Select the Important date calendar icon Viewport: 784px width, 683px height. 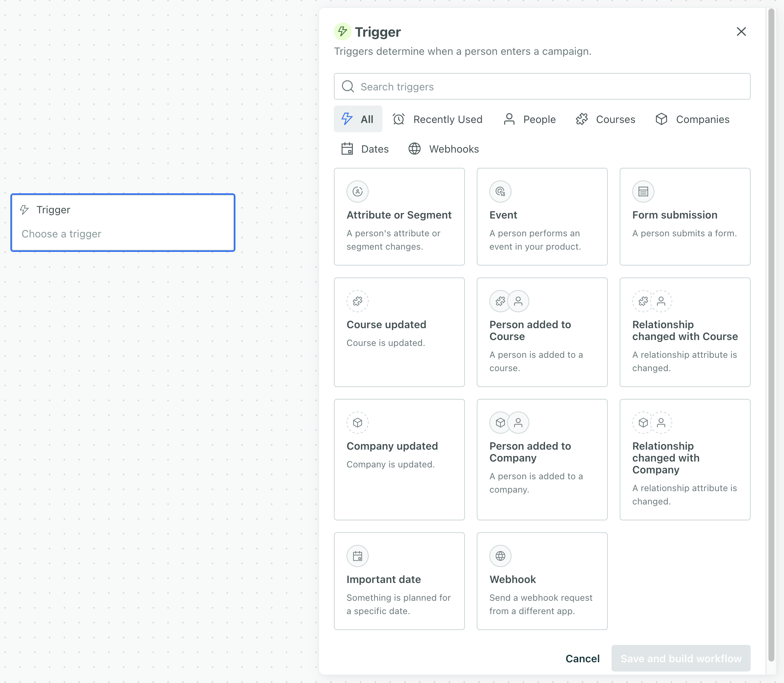tap(357, 556)
